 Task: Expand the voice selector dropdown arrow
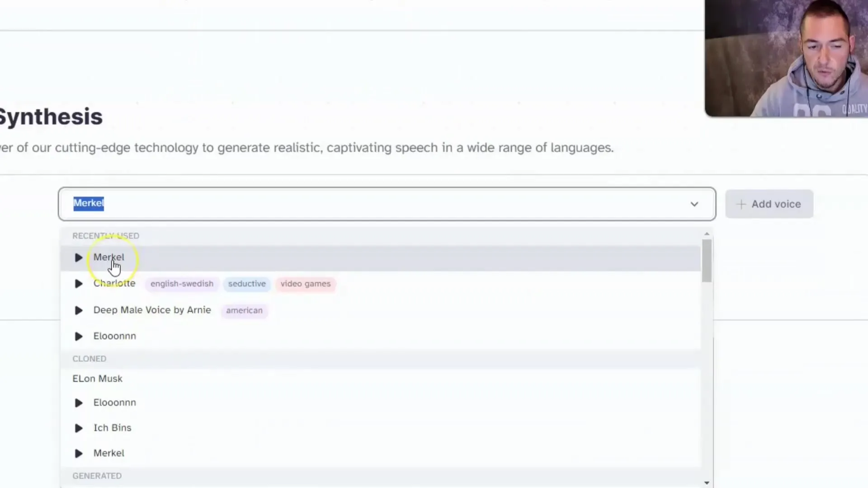click(694, 204)
